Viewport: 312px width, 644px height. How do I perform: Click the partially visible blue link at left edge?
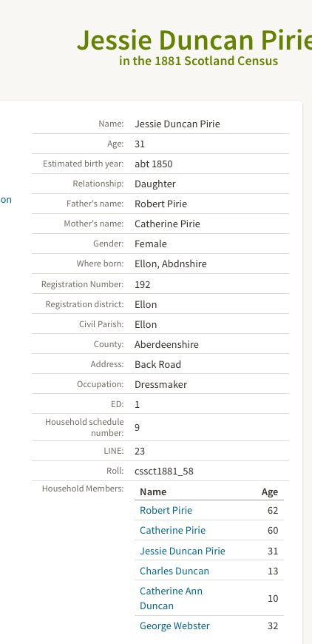pos(6,200)
